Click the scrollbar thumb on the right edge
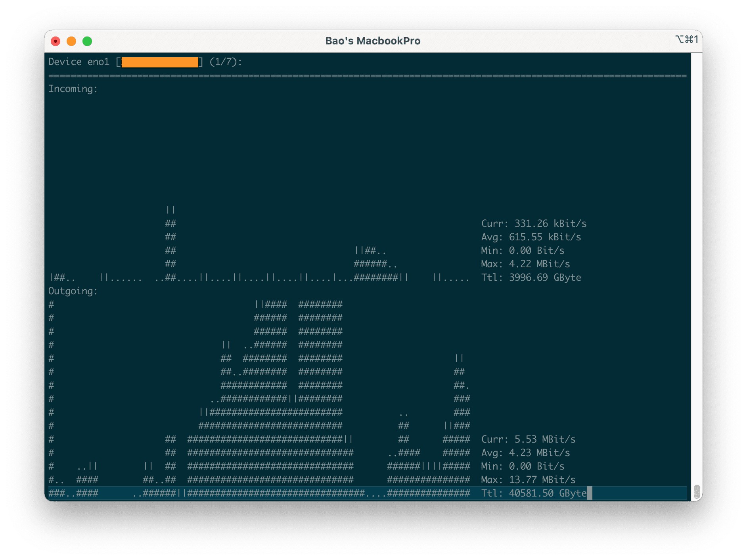Image resolution: width=747 pixels, height=560 pixels. click(697, 491)
